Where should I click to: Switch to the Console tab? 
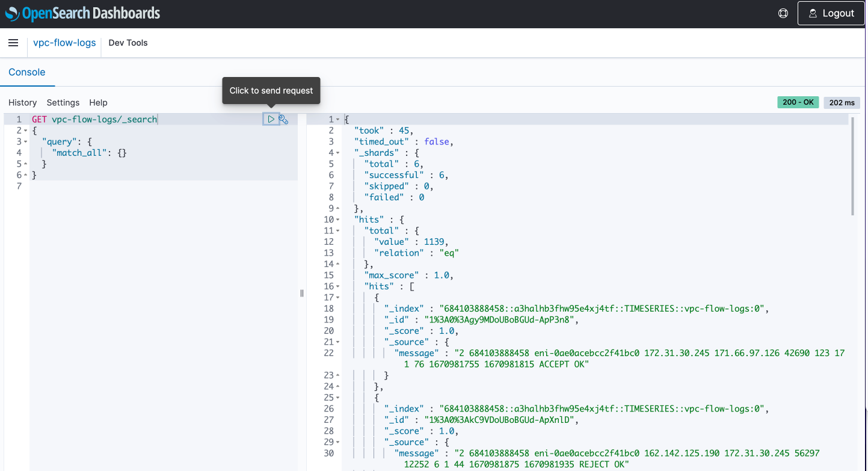(x=27, y=72)
